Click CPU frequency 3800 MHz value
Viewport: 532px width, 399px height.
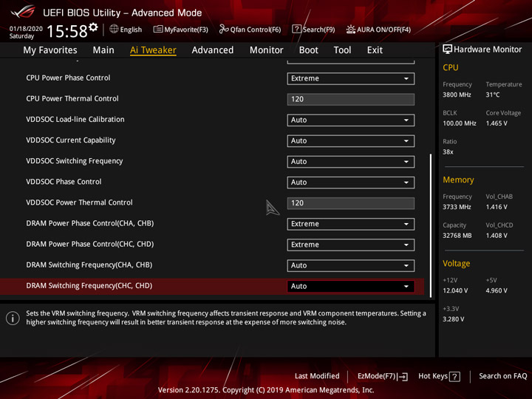point(457,95)
